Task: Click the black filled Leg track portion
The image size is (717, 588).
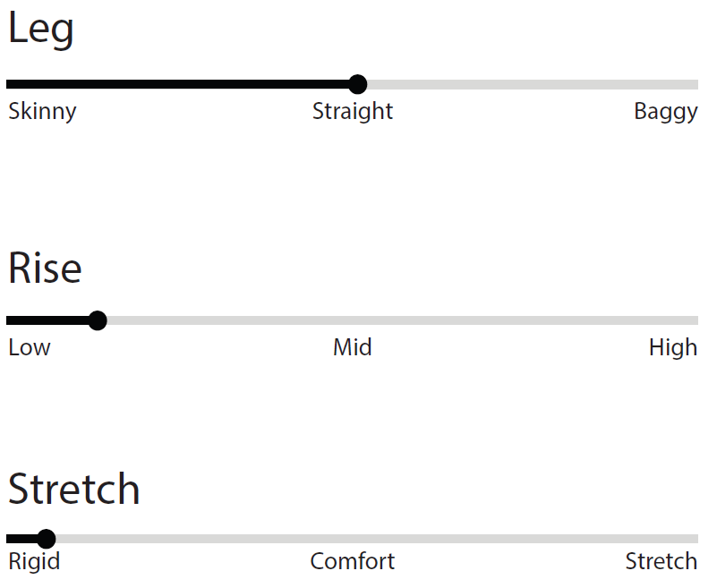Action: point(177,84)
